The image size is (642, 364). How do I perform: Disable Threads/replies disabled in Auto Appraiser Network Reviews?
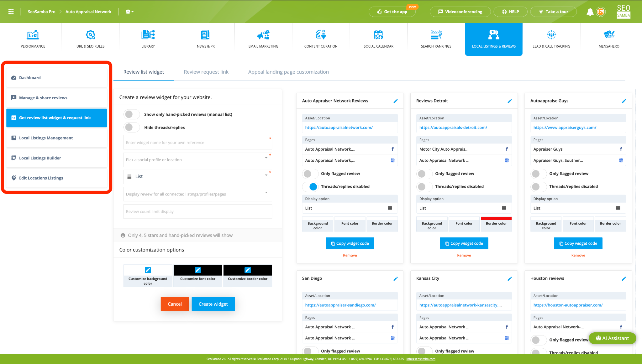pyautogui.click(x=310, y=187)
